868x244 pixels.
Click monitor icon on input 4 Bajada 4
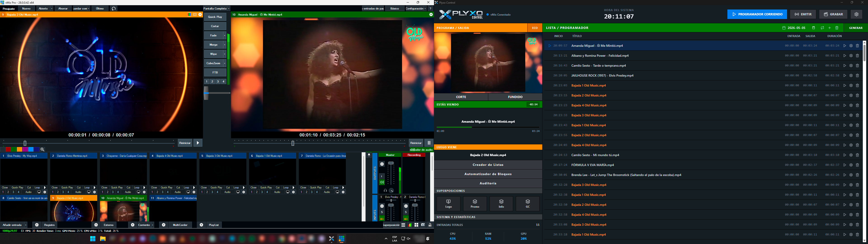(x=188, y=192)
